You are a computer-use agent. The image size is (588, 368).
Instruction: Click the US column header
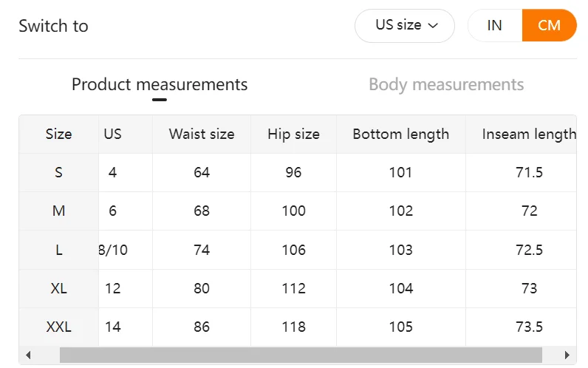tap(112, 134)
